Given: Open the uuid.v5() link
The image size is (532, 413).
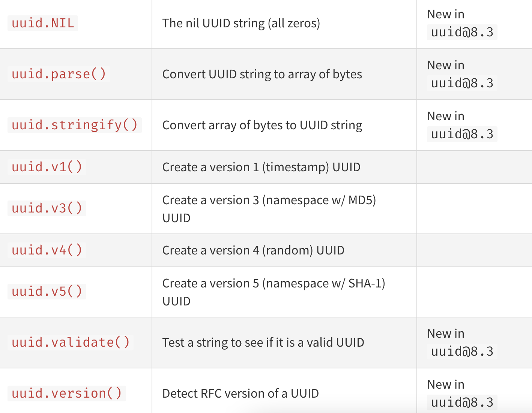Looking at the screenshot, I should (47, 292).
